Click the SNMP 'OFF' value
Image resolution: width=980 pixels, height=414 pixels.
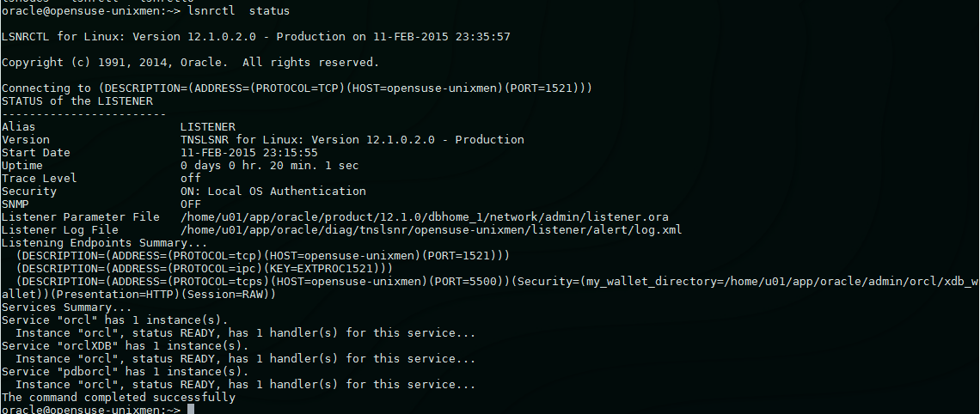190,204
